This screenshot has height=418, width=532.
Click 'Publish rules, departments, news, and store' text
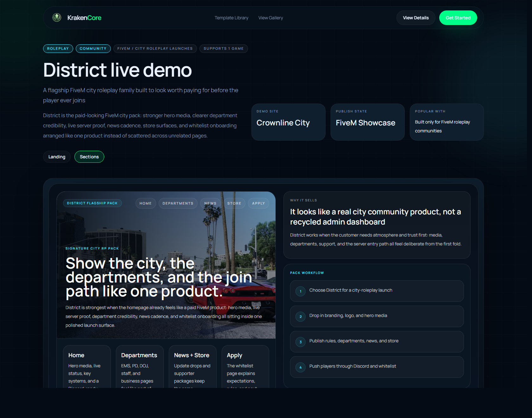click(354, 341)
